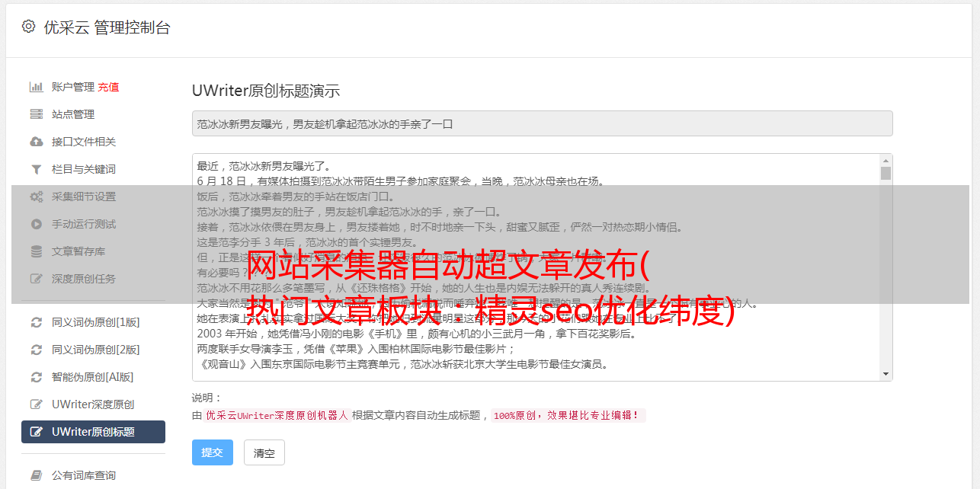Screen dimensions: 980x489
Task: Select the UWriter原创标题 sidebar item
Action: tap(93, 432)
